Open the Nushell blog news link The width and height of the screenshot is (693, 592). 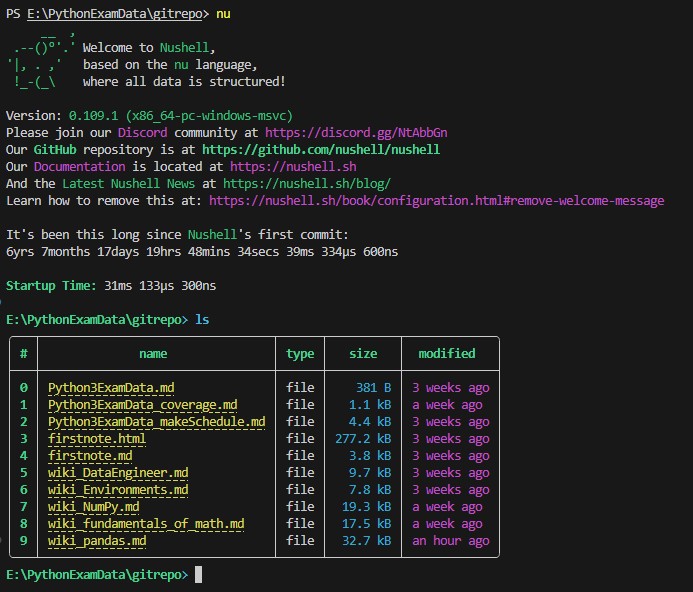coord(307,184)
